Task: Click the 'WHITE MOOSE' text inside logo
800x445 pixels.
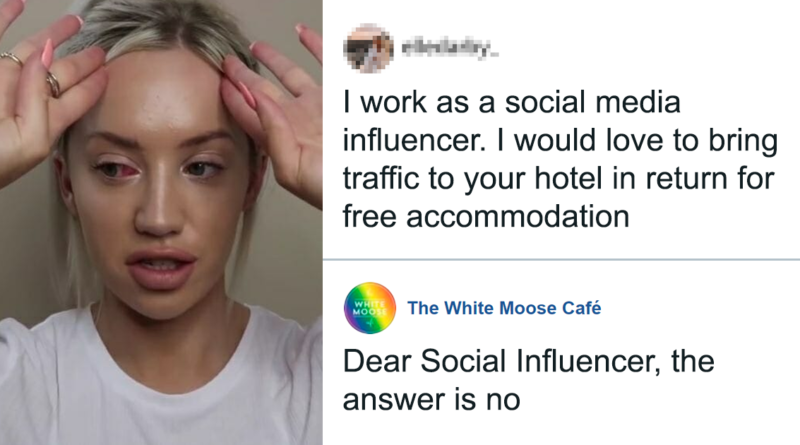Action: pos(369,308)
